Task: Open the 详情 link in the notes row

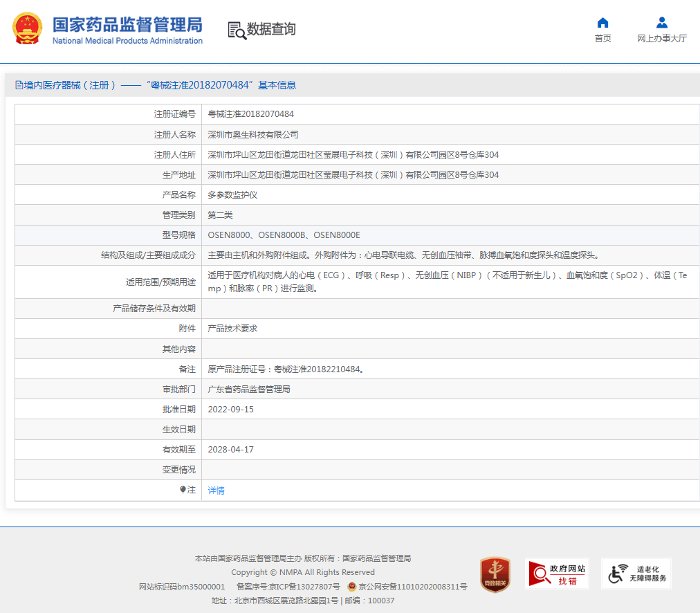Action: 216,491
